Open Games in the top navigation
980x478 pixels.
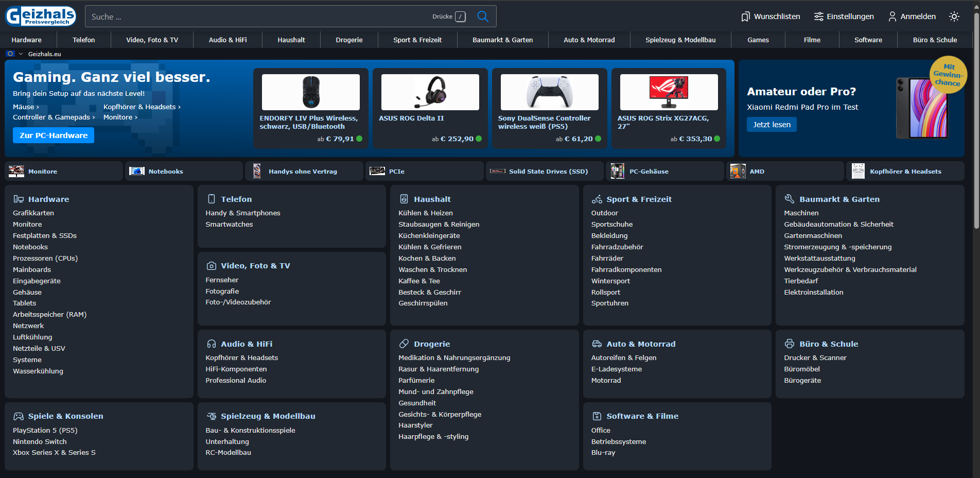click(758, 40)
